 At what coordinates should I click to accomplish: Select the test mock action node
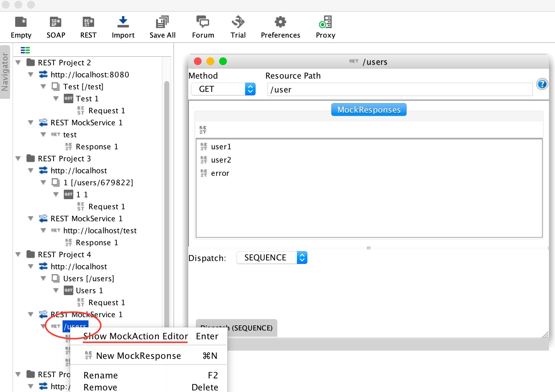pyautogui.click(x=70, y=134)
